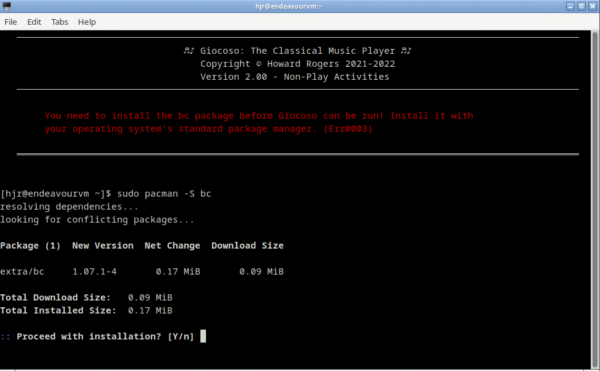Open the File menu

(x=10, y=22)
